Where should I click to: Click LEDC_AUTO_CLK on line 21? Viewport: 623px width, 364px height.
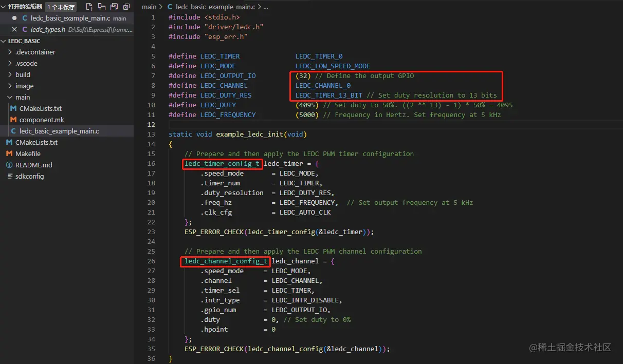coord(305,212)
